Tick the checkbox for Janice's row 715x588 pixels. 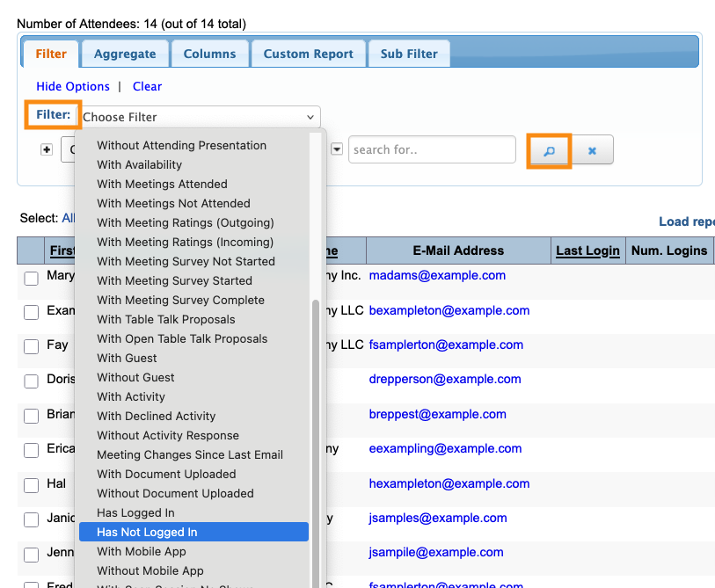(x=31, y=519)
